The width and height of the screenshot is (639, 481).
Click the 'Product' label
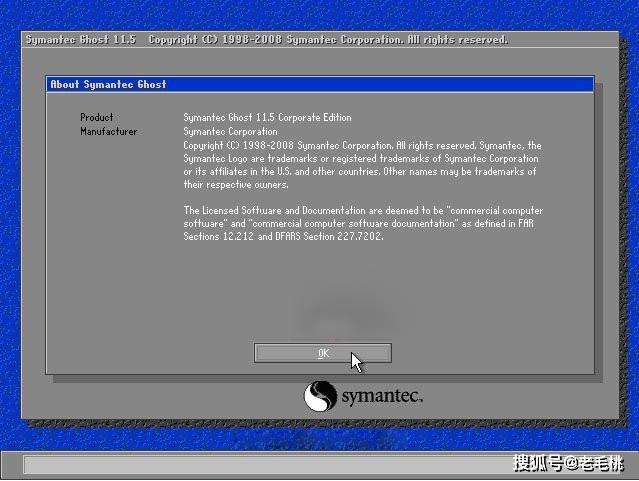pos(97,117)
